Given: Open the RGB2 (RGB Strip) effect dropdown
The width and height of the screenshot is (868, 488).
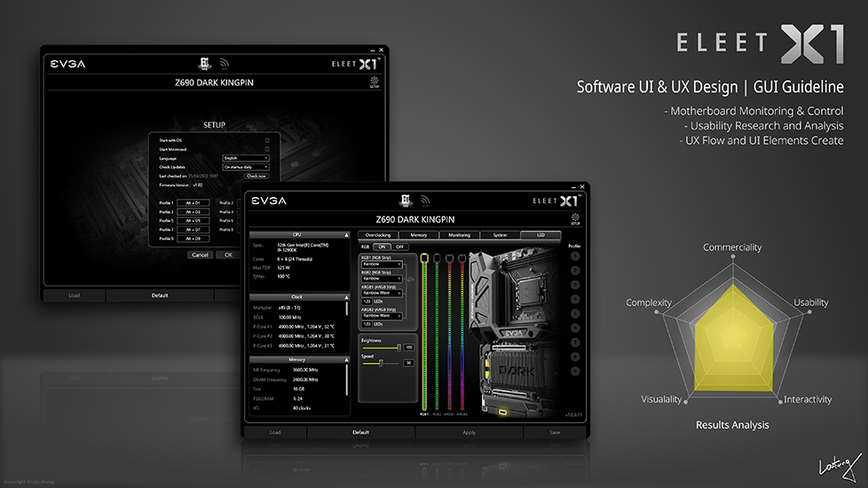Looking at the screenshot, I should tap(382, 279).
